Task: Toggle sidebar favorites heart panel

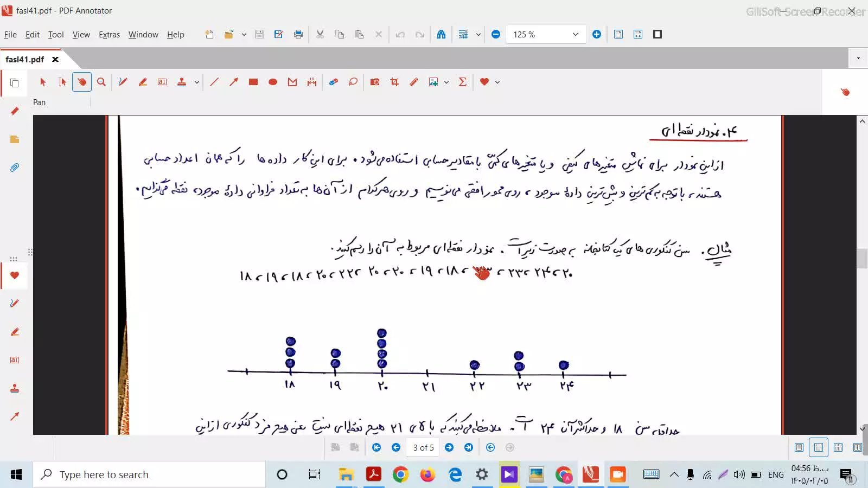Action: pyautogui.click(x=15, y=275)
